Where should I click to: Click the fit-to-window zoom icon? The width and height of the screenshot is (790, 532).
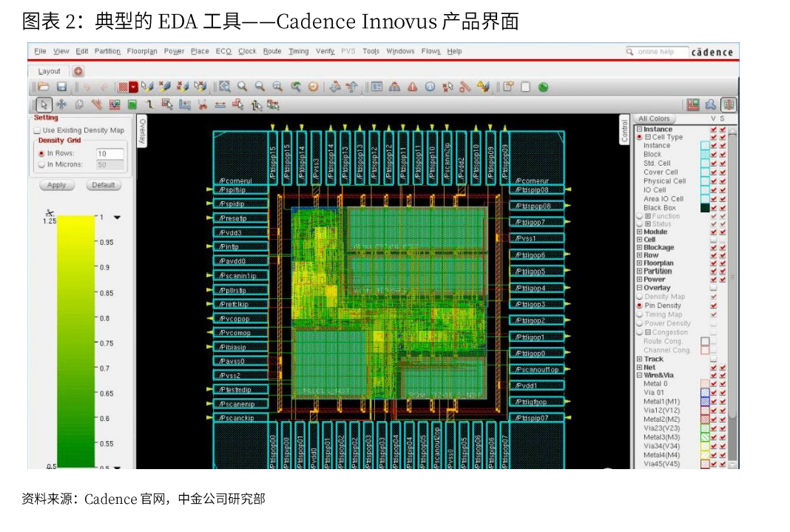click(x=225, y=87)
